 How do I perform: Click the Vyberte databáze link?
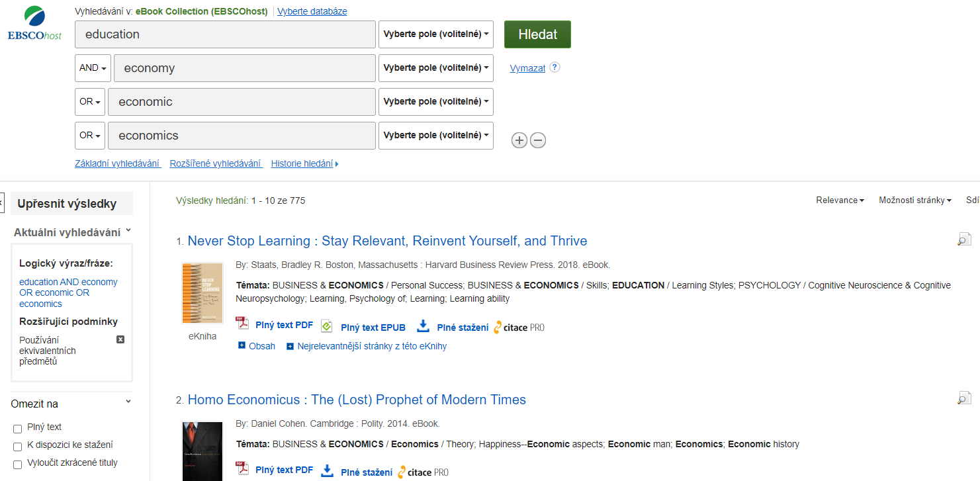(312, 11)
